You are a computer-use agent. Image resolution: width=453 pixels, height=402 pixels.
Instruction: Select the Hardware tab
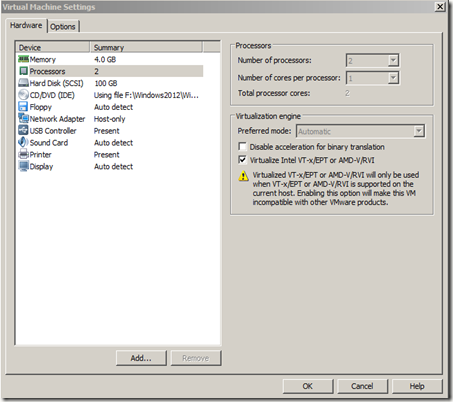coord(26,25)
